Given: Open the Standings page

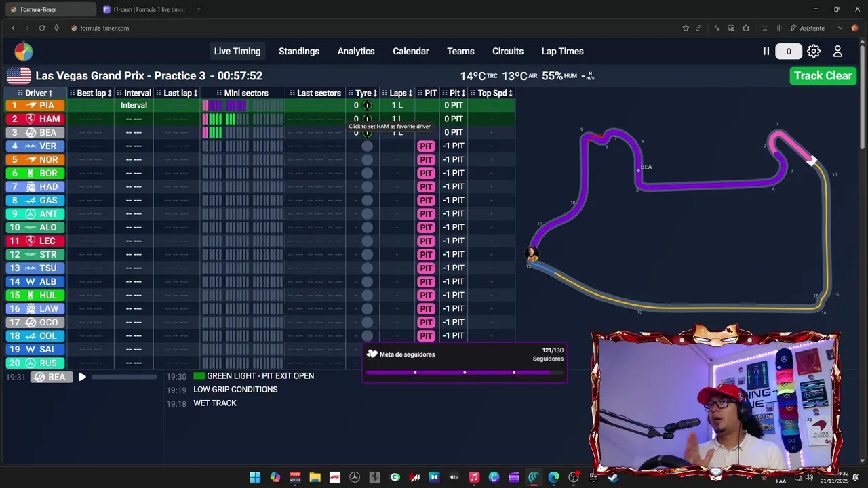Looking at the screenshot, I should tap(299, 52).
